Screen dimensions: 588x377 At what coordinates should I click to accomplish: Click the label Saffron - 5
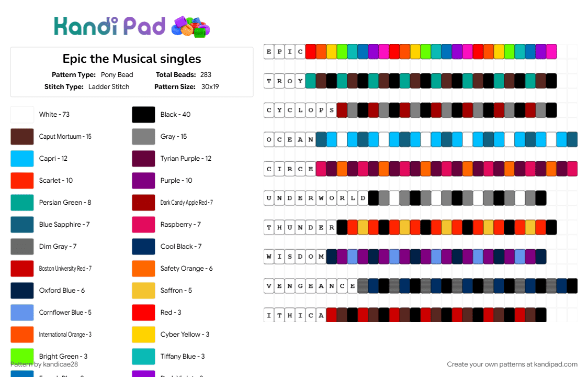click(176, 290)
